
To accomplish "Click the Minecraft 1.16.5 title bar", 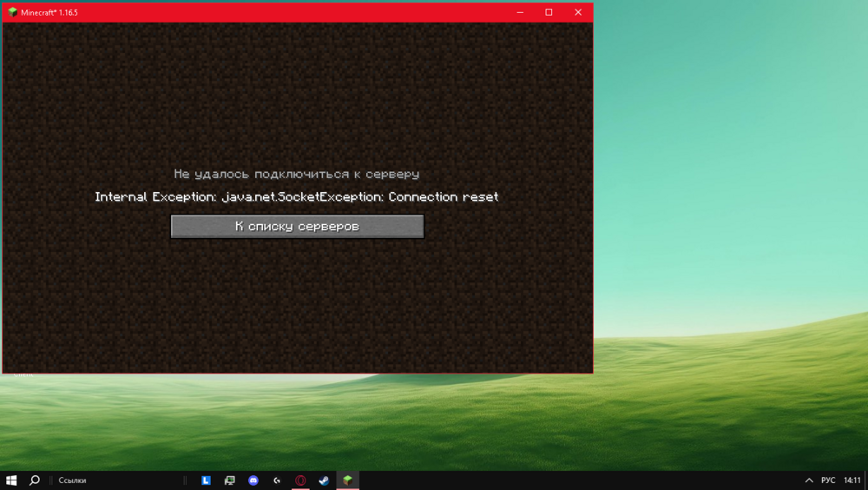I will (x=260, y=12).
